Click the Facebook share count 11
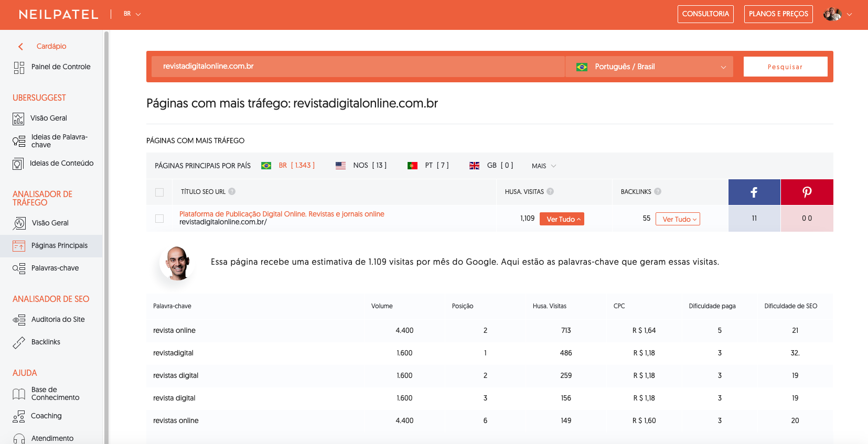 coord(754,219)
